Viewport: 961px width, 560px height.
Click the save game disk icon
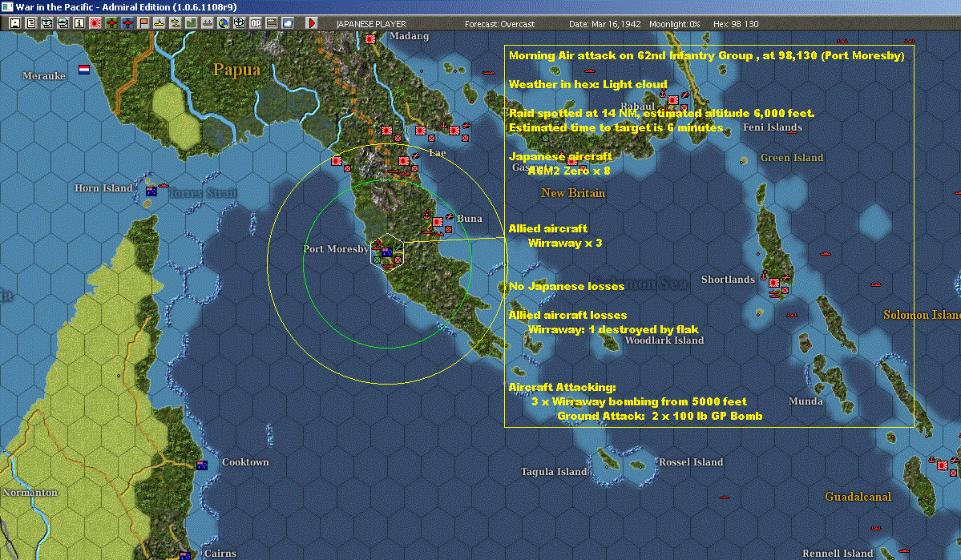(x=15, y=23)
